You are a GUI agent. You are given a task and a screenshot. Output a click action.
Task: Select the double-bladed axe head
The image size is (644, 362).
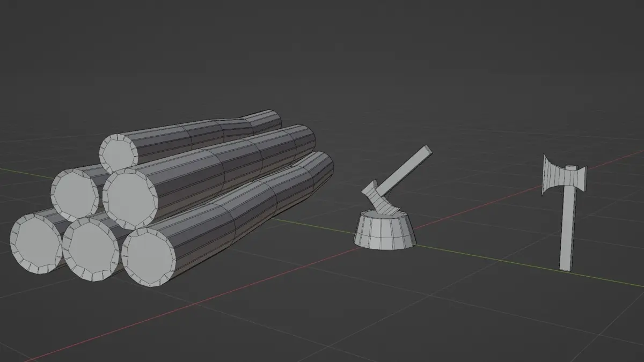point(563,176)
